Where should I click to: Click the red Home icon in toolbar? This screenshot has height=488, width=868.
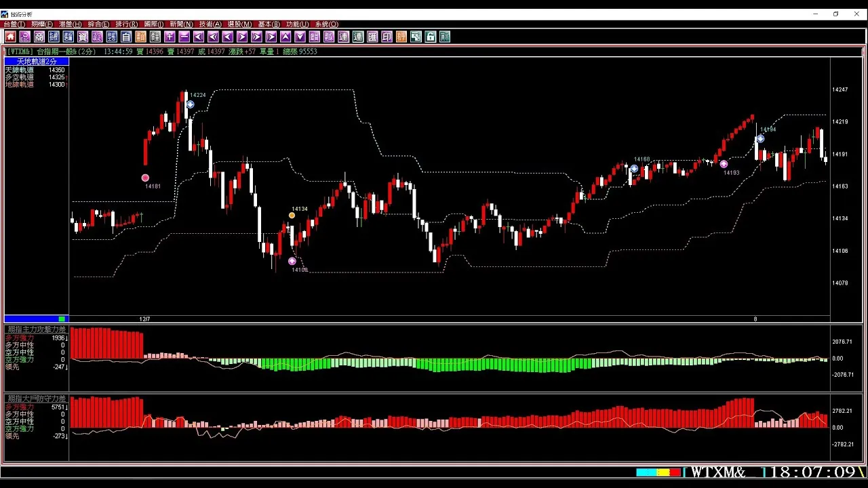click(x=10, y=37)
